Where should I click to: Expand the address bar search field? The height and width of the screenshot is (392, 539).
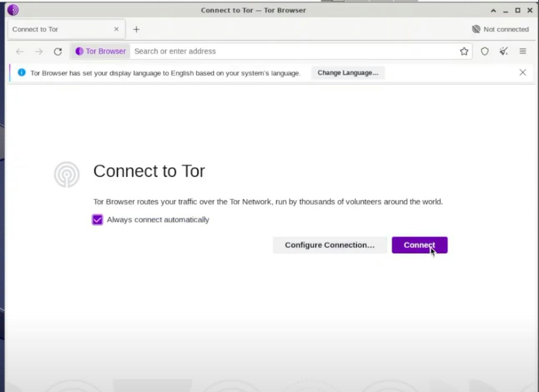(293, 51)
